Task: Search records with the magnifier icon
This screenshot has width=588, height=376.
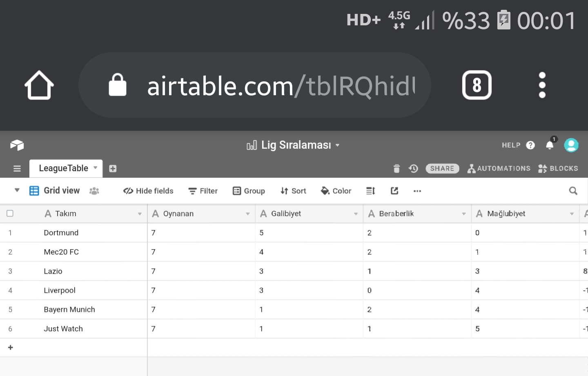Action: coord(573,191)
